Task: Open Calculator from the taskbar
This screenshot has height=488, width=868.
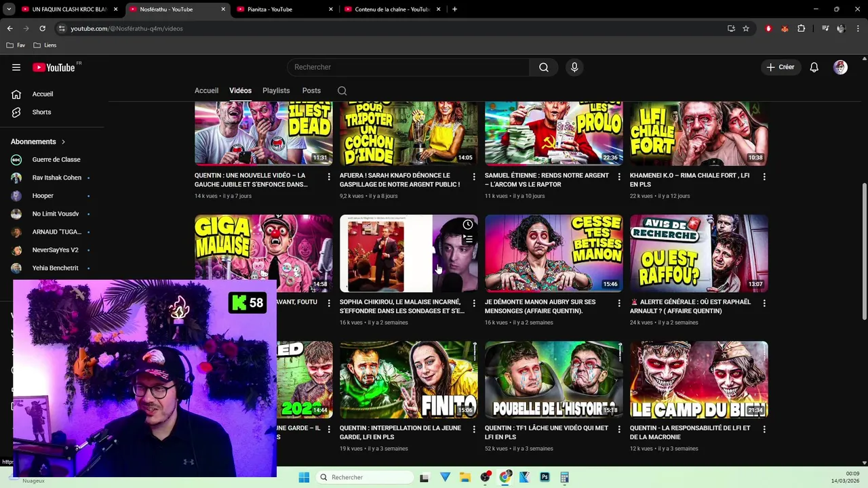Action: pos(564,477)
